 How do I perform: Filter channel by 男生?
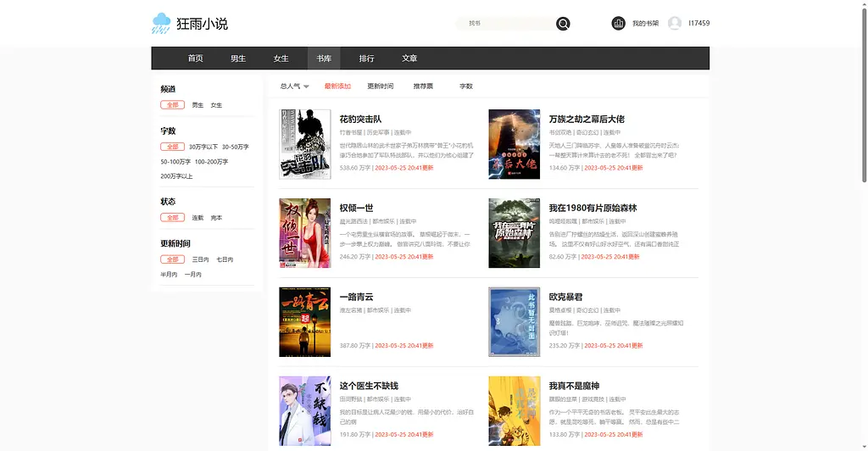click(198, 105)
